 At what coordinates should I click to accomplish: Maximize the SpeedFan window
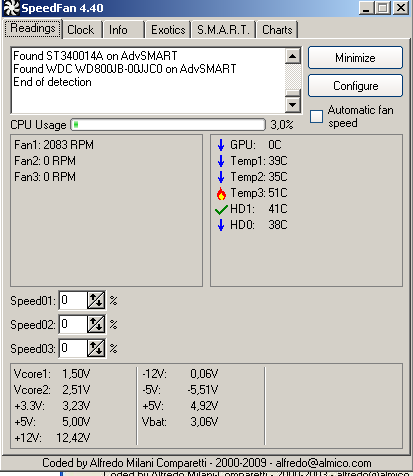click(383, 8)
